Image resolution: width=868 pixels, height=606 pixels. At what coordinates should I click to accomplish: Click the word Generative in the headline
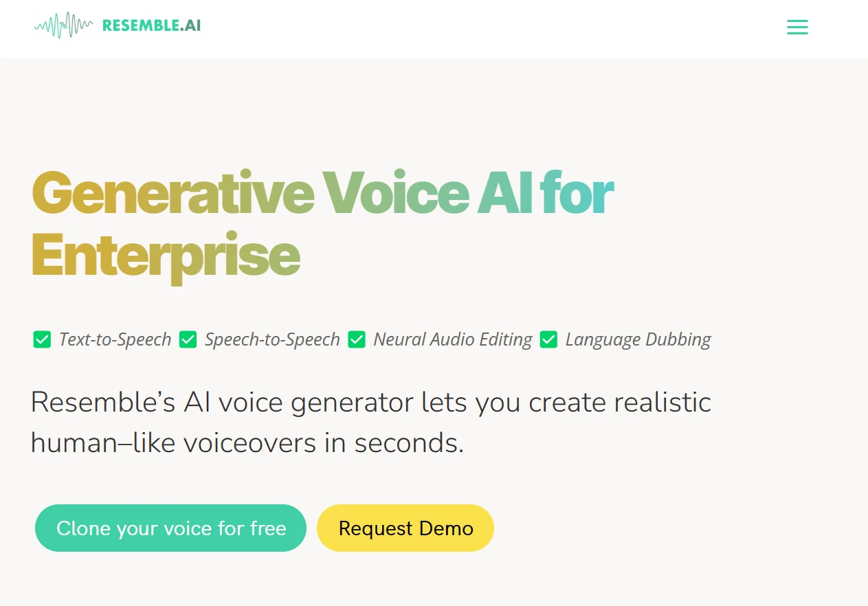pos(173,193)
